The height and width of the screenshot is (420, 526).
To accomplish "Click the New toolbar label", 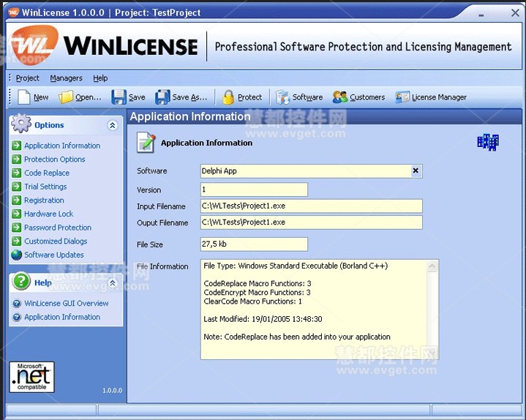I will pyautogui.click(x=41, y=97).
